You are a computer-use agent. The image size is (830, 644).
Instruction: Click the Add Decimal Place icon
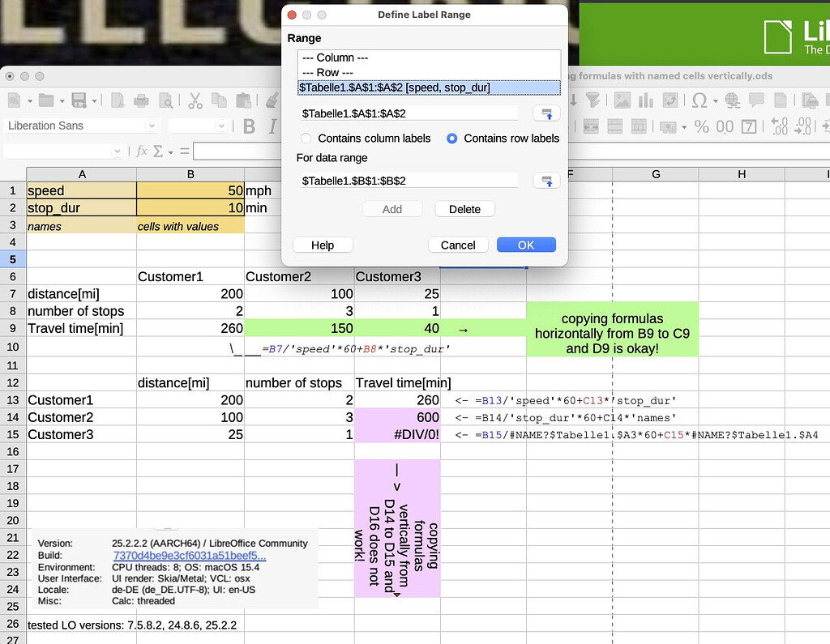[x=779, y=128]
